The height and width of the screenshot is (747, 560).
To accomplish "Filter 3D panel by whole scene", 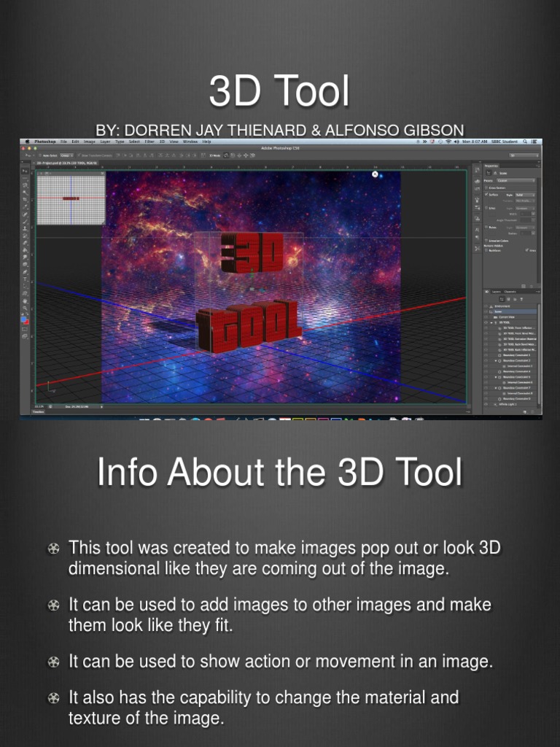I will tap(502, 299).
